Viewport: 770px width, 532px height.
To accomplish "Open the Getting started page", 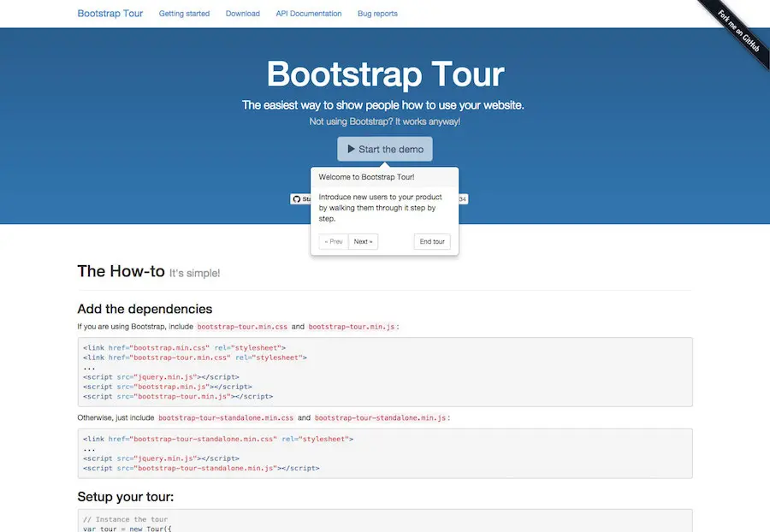I will 183,13.
